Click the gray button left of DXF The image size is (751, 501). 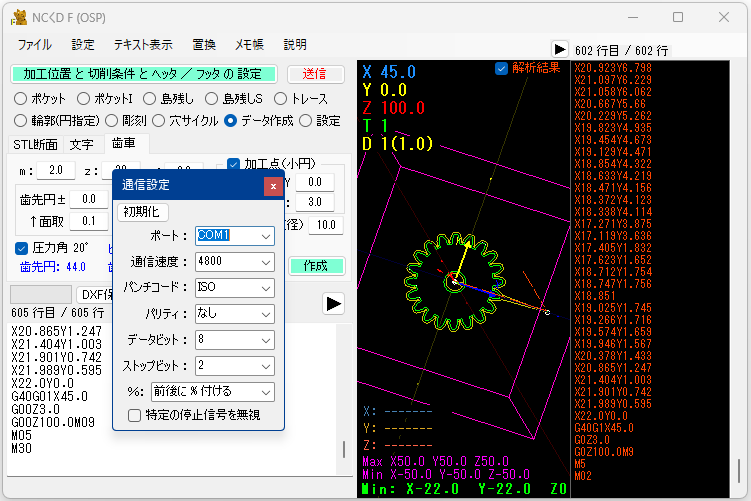tap(41, 294)
